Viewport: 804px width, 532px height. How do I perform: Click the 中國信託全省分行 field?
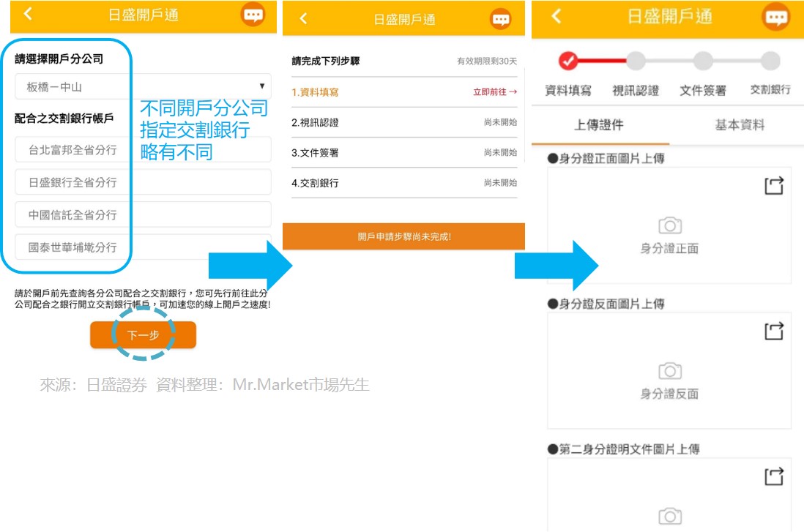143,214
